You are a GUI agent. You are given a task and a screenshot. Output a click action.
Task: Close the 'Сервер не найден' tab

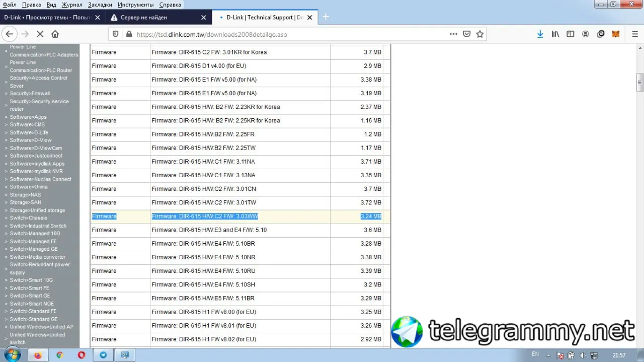pyautogui.click(x=204, y=17)
